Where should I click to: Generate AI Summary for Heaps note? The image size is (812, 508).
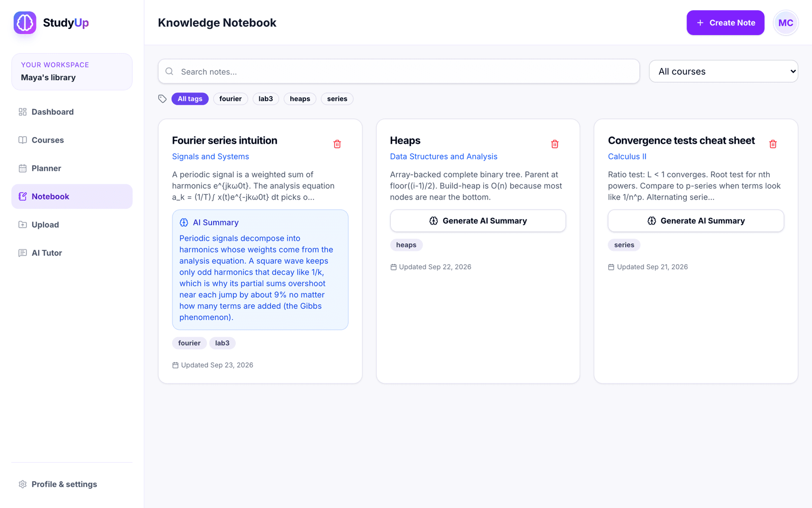478,221
